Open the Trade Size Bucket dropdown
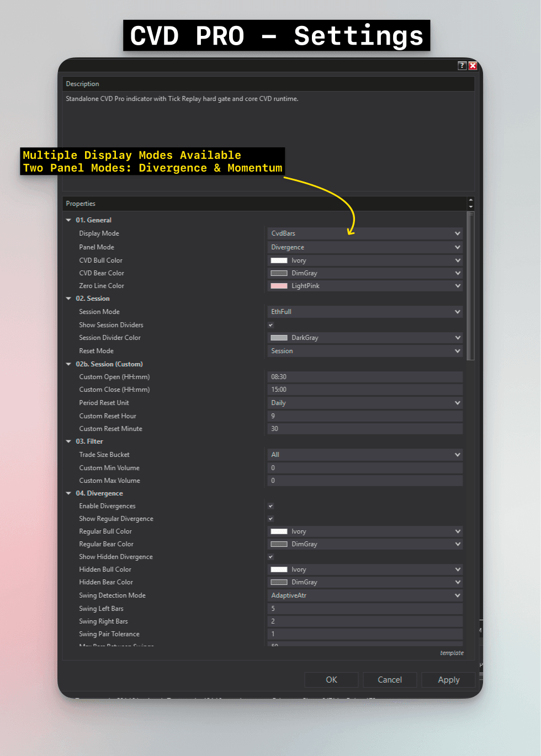The image size is (541, 756). (364, 454)
